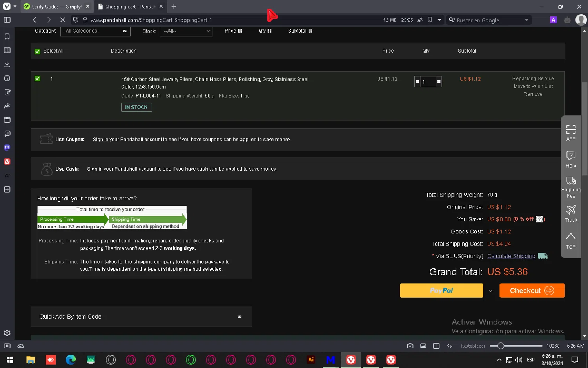Decrease item quantity by one
The height and width of the screenshot is (368, 588).
click(417, 82)
